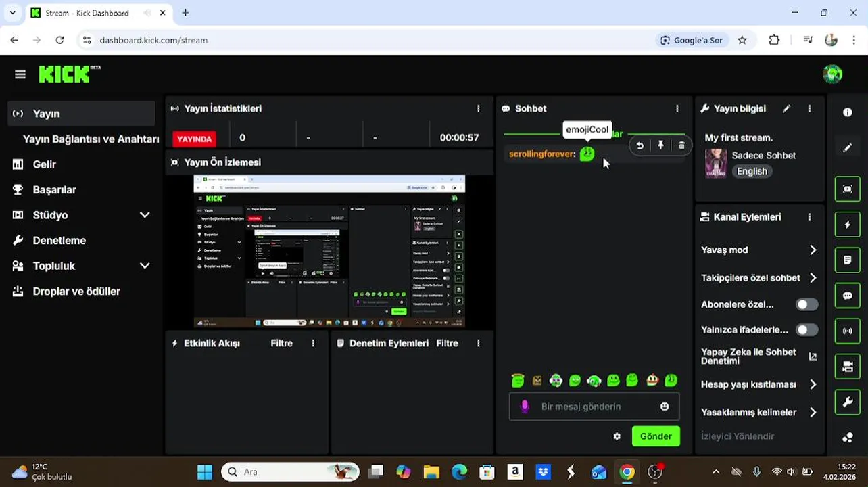Delete the scrollingforever chat message
The image size is (868, 487).
click(681, 145)
